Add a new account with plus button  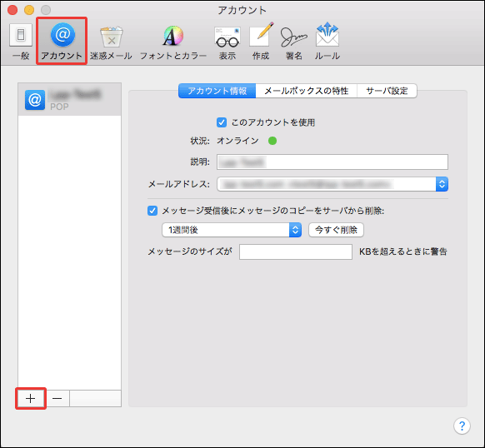[x=31, y=399]
